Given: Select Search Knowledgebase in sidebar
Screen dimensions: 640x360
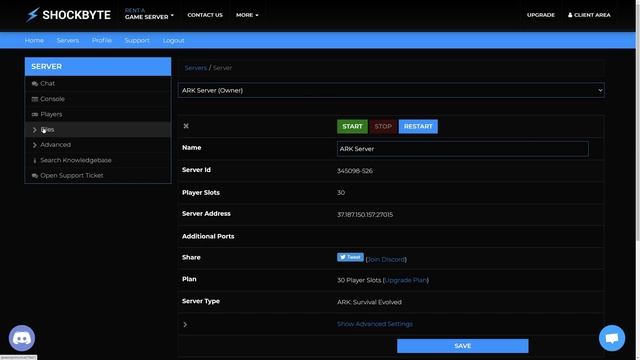Looking at the screenshot, I should [x=98, y=160].
